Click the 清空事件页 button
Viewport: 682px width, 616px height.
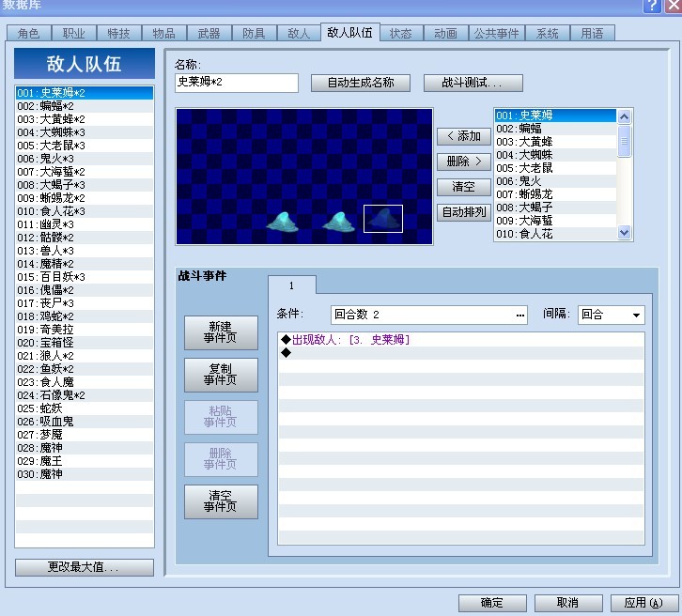pos(221,501)
